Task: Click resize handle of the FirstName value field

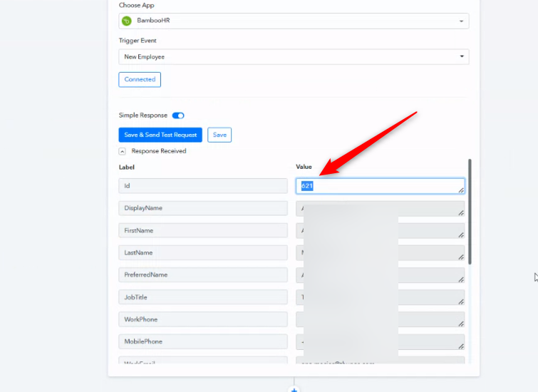Action: 461,234
